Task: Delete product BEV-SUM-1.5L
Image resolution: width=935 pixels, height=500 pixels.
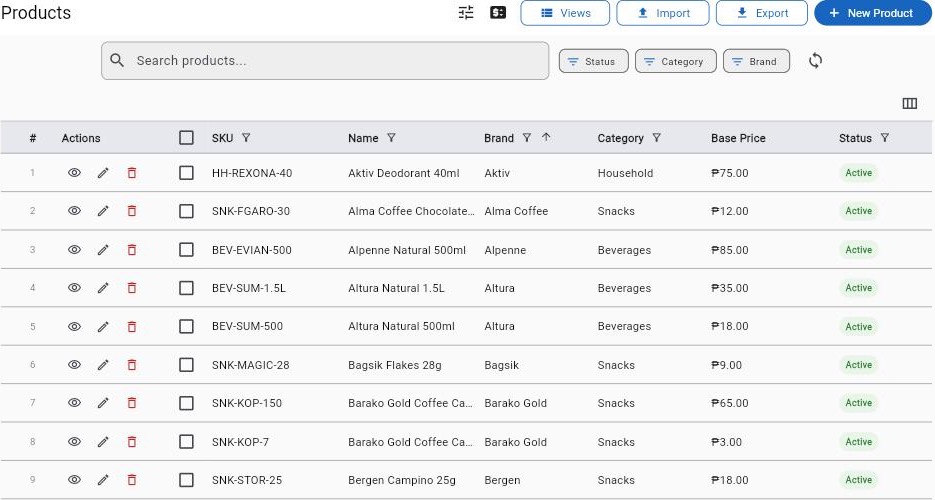Action: [x=132, y=288]
